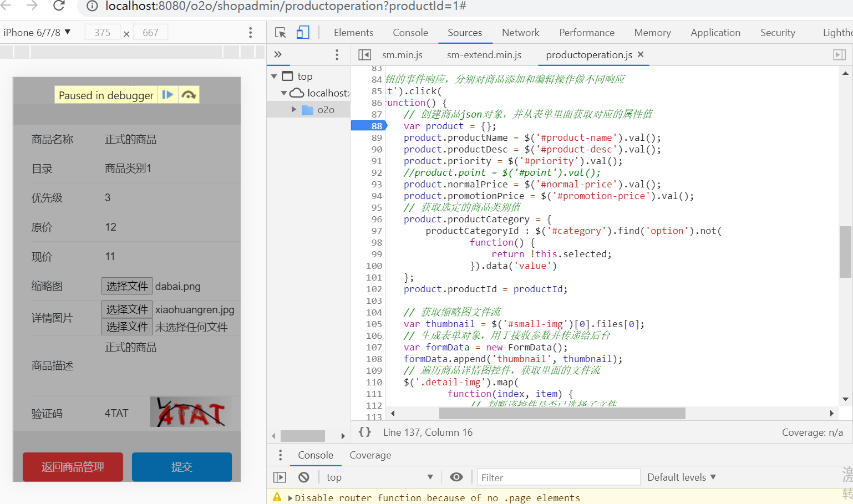This screenshot has width=853, height=504.
Task: Click the navigator pane horizontal scrollbar
Action: coord(303,436)
